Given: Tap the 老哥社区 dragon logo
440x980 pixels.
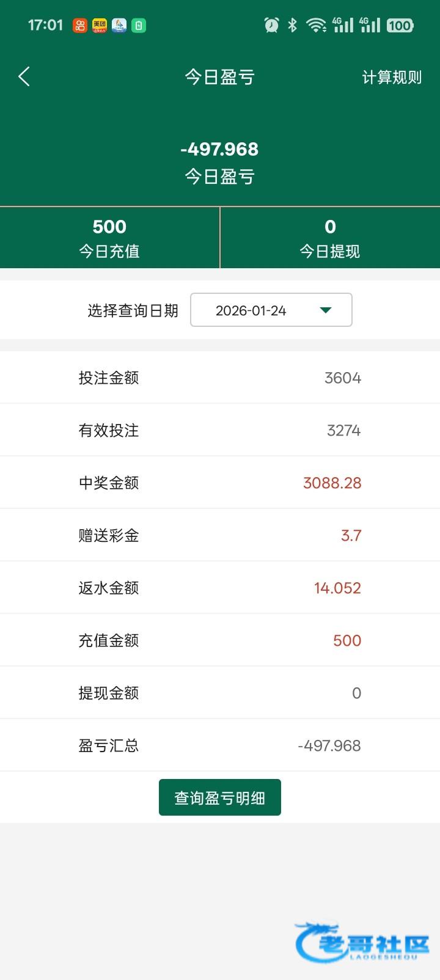Looking at the screenshot, I should click(362, 942).
